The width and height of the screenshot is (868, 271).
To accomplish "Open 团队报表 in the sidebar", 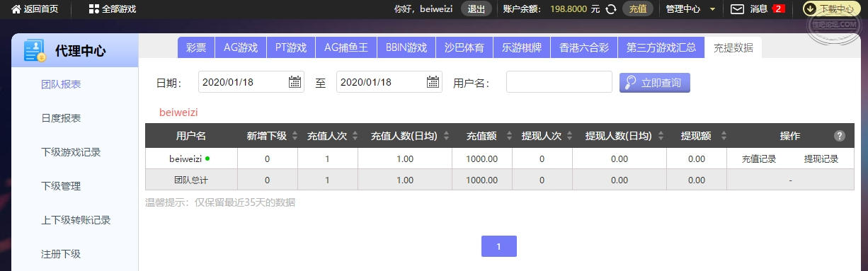I will tap(61, 84).
